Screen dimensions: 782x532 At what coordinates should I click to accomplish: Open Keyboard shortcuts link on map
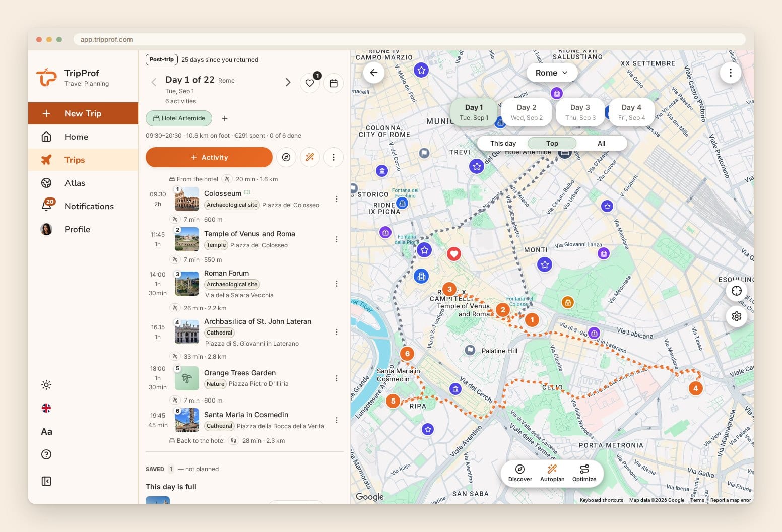pos(601,500)
